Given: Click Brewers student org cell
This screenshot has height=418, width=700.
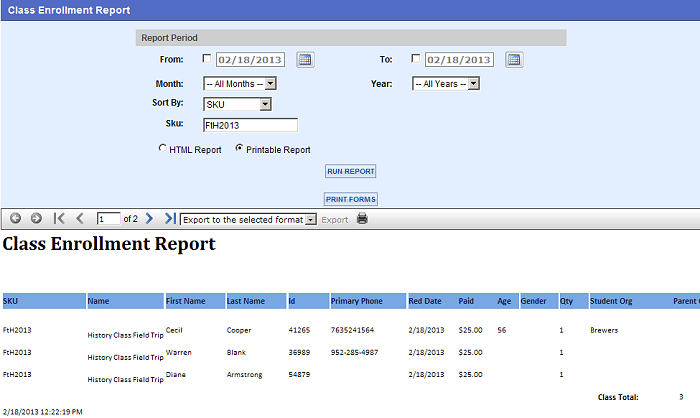Looking at the screenshot, I should (604, 330).
